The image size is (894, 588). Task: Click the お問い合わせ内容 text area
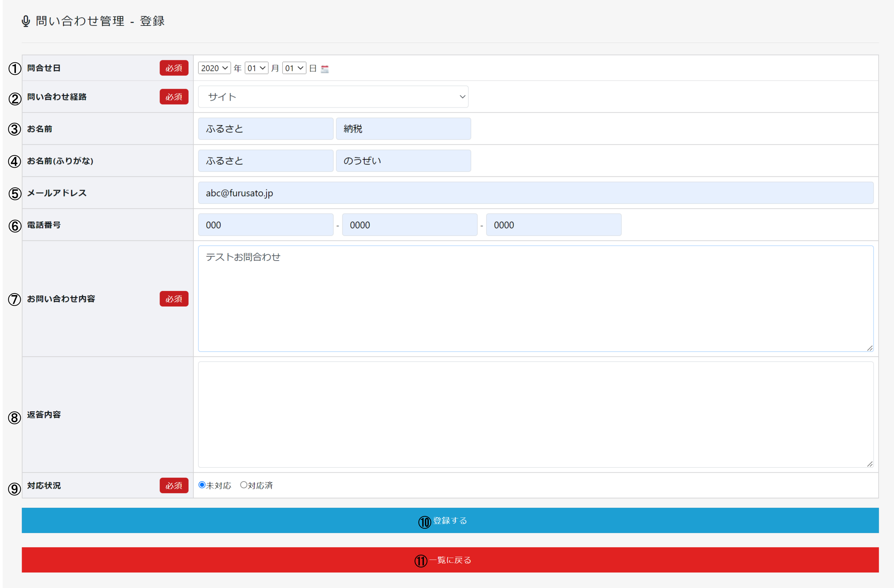pos(535,299)
